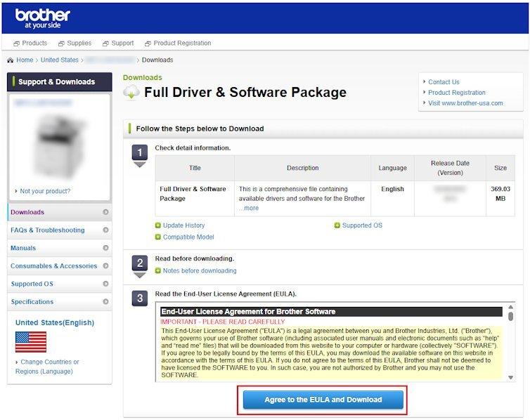Click the arrow icon on the Supported OS sidebar row
The height and width of the screenshot is (420, 530).
point(105,284)
